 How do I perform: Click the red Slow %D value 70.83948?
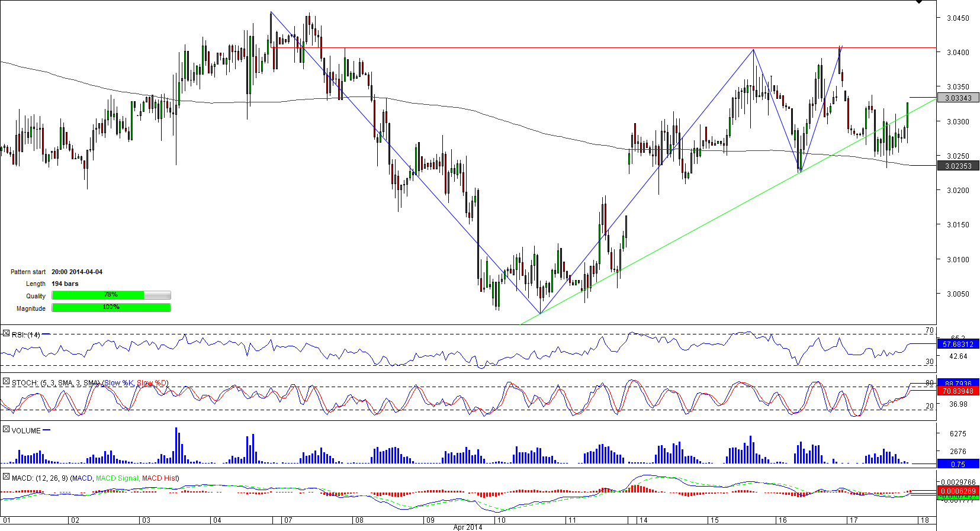pos(957,391)
